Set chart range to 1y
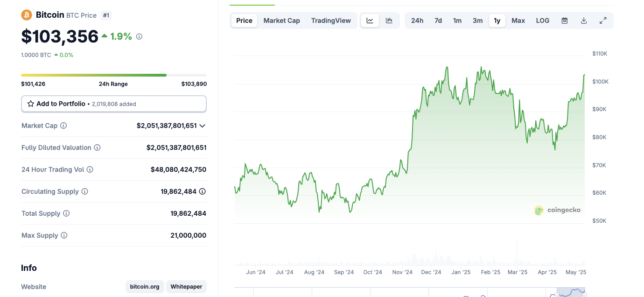This screenshot has width=644, height=297. tap(497, 21)
